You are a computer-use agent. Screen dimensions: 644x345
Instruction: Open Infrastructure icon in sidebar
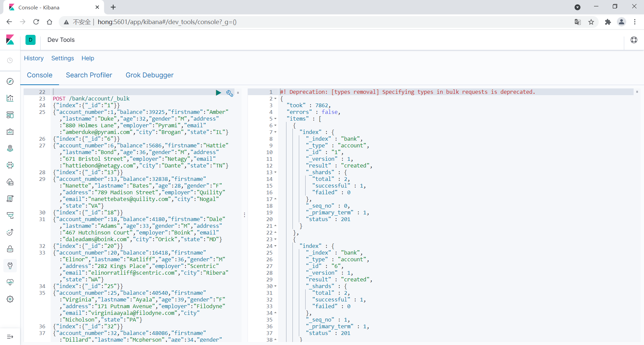[10, 182]
